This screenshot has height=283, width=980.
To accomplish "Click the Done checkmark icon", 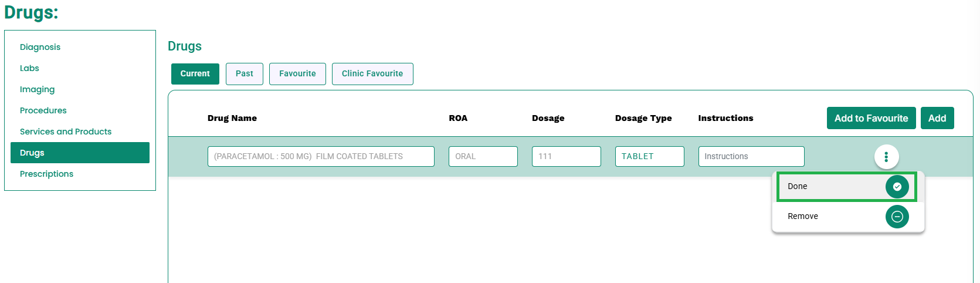I will 897,187.
